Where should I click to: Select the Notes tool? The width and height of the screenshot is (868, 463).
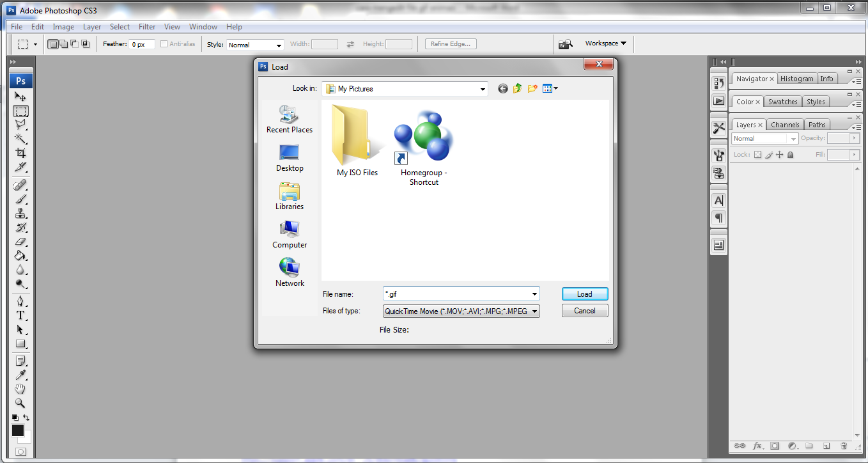tap(20, 361)
